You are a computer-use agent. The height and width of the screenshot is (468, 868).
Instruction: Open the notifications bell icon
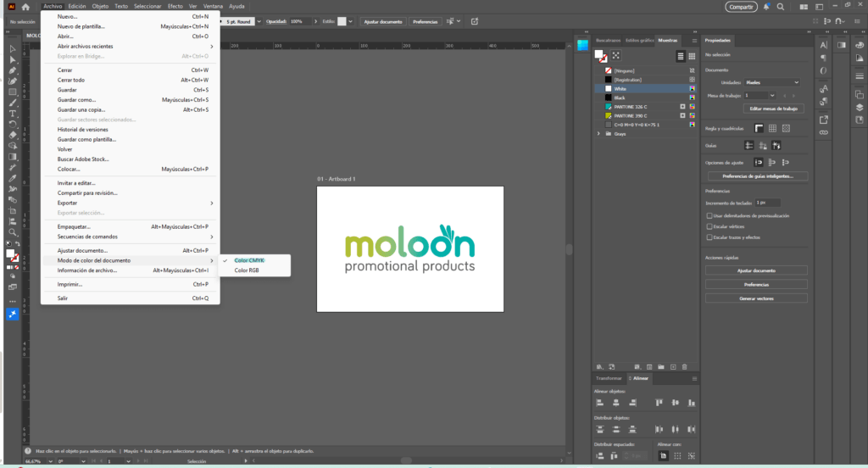[x=766, y=7]
